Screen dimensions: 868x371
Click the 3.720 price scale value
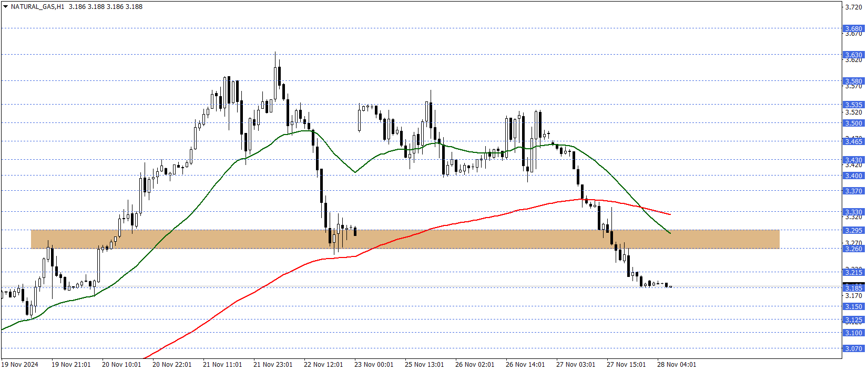click(x=854, y=7)
